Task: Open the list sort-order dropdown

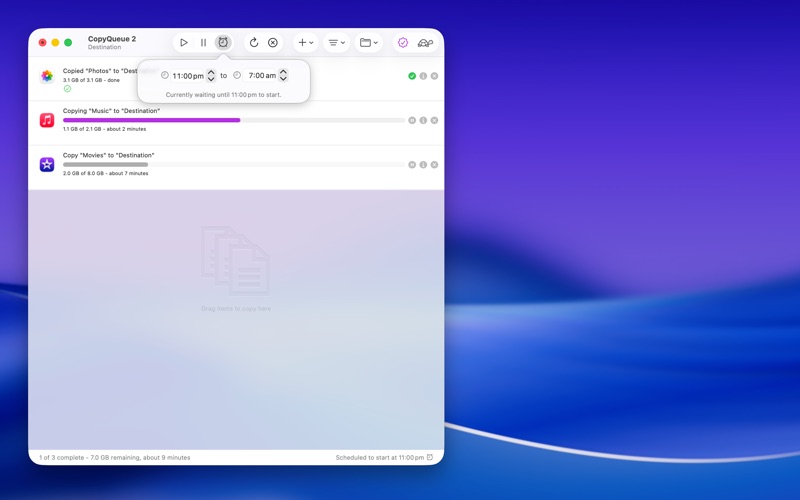Action: [x=336, y=42]
